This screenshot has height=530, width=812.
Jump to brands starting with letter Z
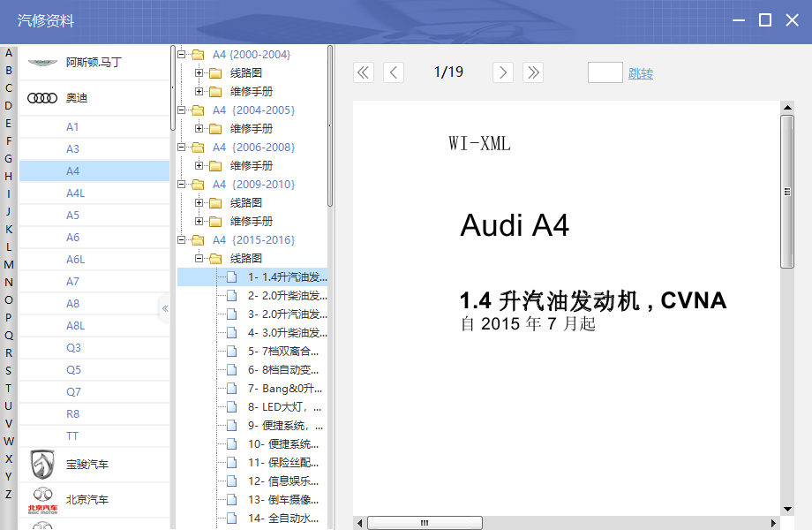click(x=8, y=495)
